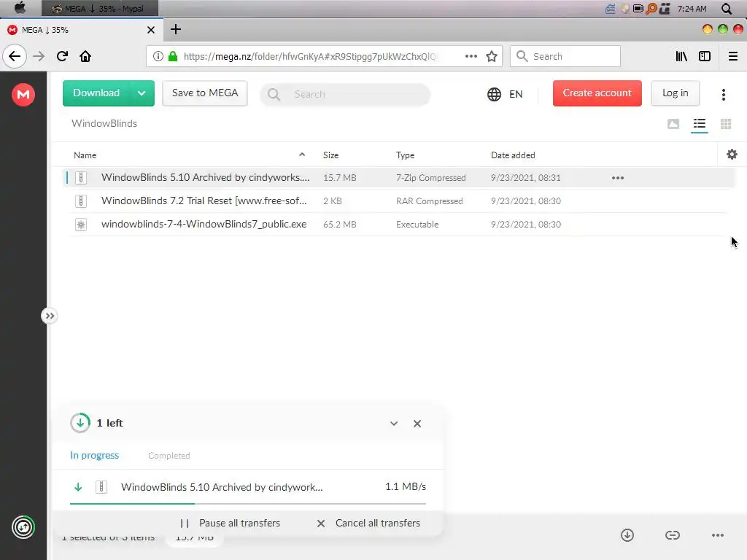Show site information icon
This screenshot has height=560, width=747.
point(158,56)
